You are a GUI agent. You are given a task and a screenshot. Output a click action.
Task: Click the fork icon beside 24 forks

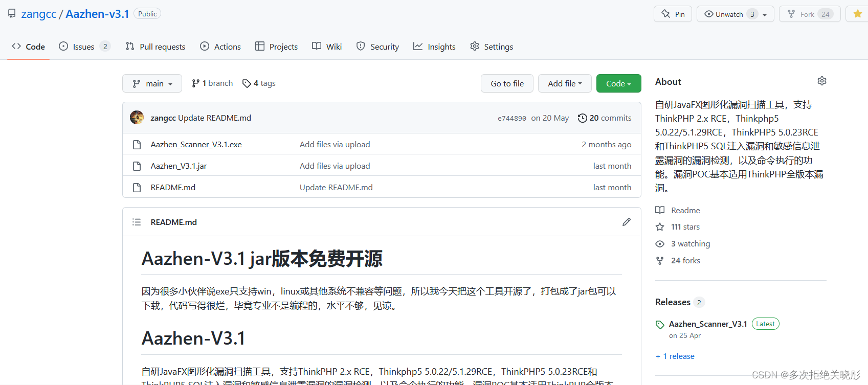point(660,260)
